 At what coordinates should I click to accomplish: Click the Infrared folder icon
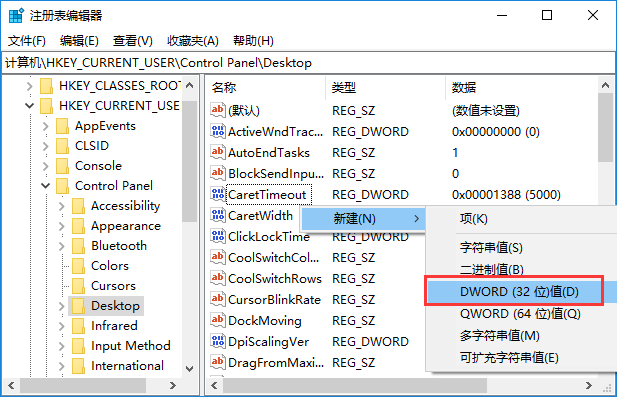pyautogui.click(x=78, y=326)
